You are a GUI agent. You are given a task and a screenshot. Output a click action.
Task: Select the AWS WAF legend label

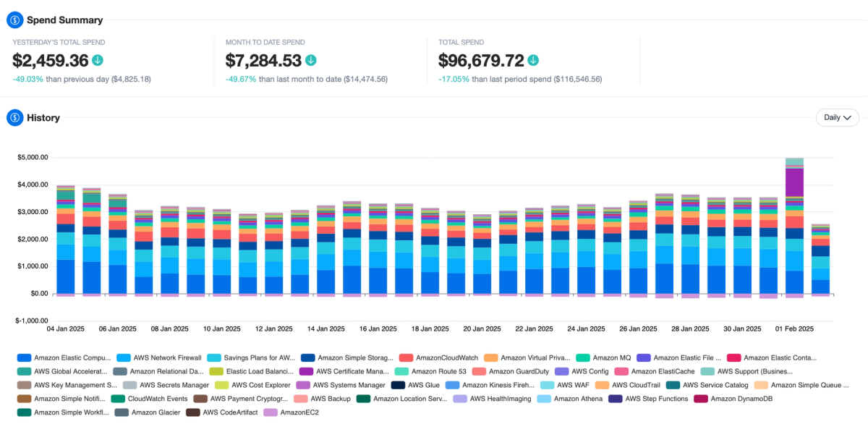574,385
